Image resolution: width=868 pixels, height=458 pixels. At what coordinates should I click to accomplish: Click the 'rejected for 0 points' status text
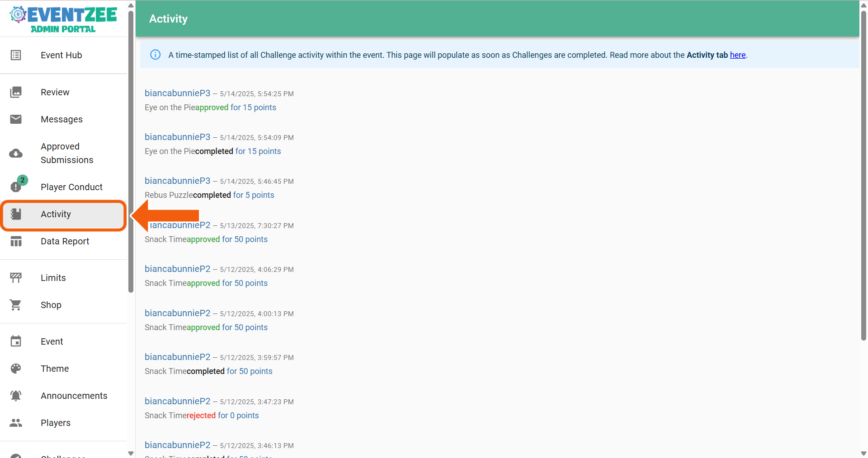click(223, 416)
